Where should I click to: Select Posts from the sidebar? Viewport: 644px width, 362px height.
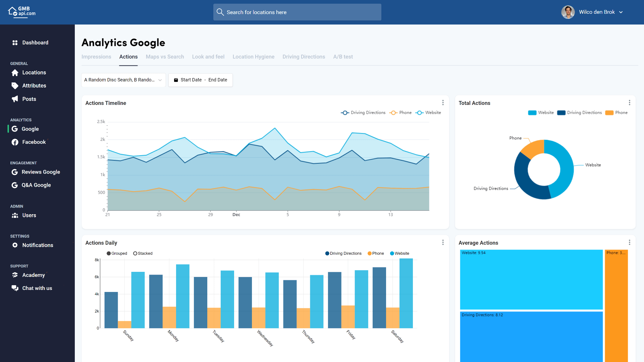(29, 99)
